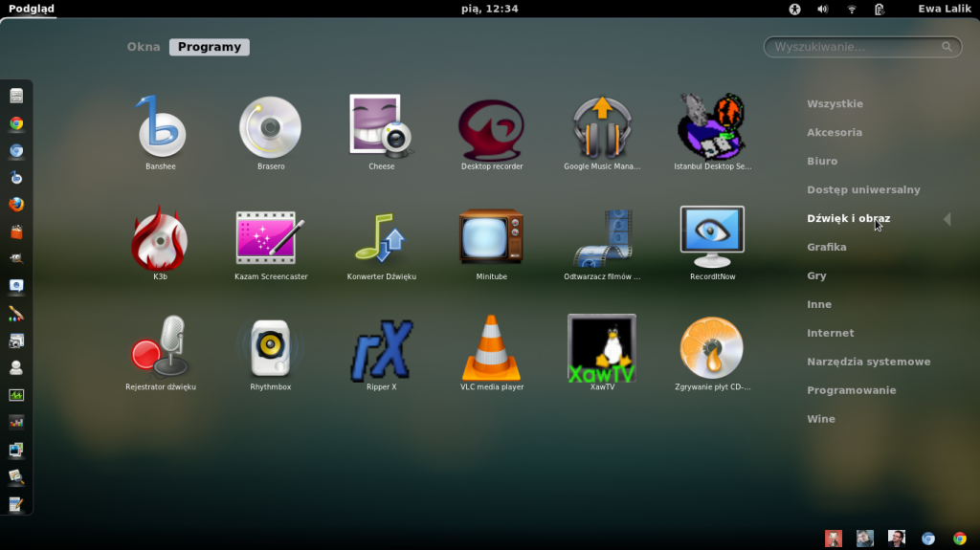The image size is (980, 550).
Task: Open cartoon avatar notification in tray
Action: click(834, 539)
